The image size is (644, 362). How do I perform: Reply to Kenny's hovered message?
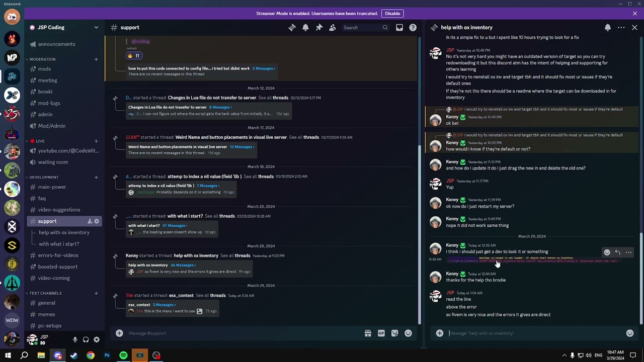click(x=617, y=252)
